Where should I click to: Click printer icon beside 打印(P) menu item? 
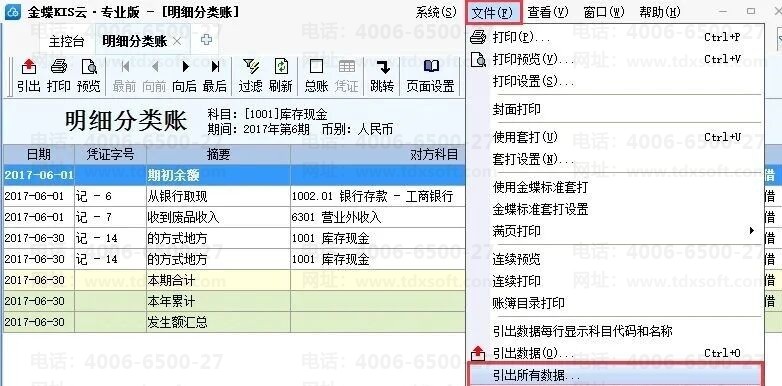tap(478, 37)
